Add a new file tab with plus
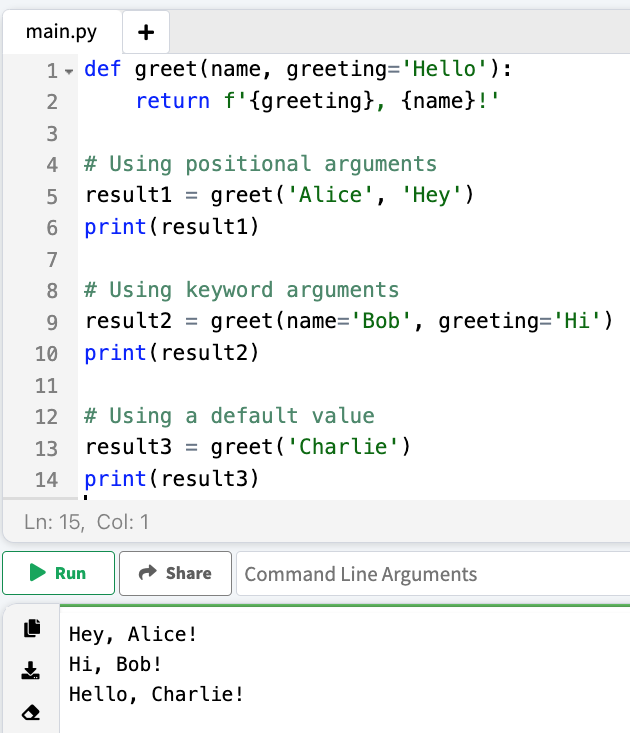Viewport: 630px width, 733px height. click(146, 32)
